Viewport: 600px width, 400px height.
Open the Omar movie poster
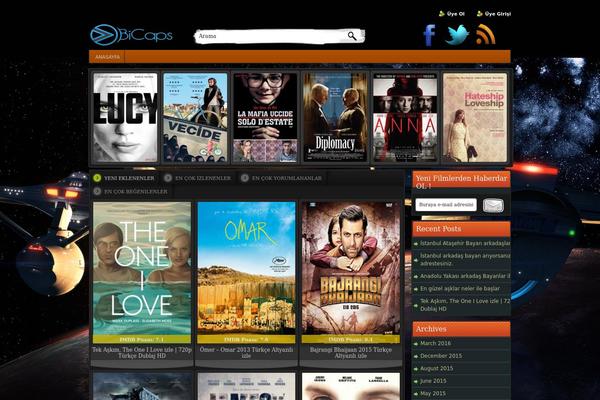(x=246, y=268)
